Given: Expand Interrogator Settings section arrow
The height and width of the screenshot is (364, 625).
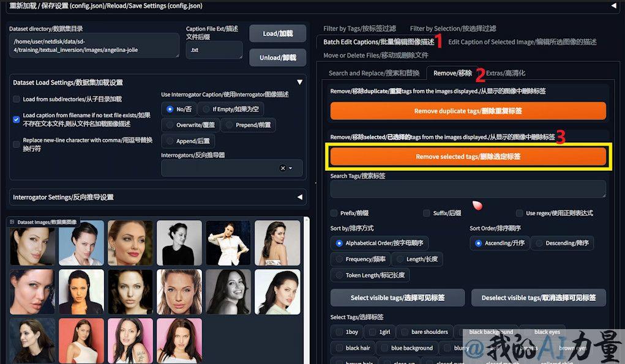Looking at the screenshot, I should pyautogui.click(x=299, y=197).
